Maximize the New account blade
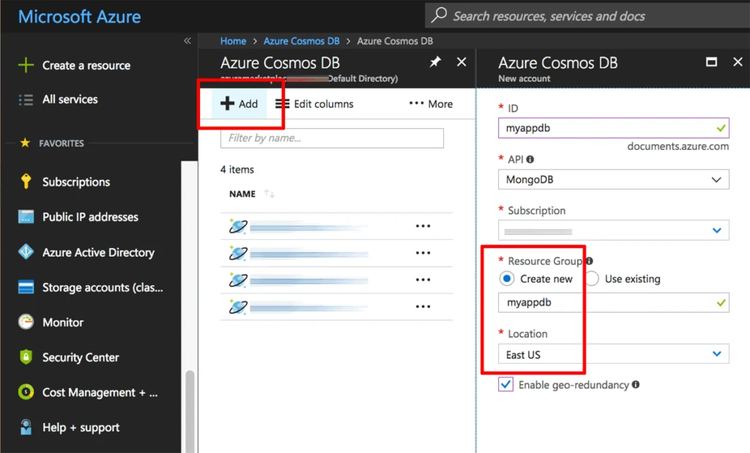The width and height of the screenshot is (750, 453). pos(711,62)
